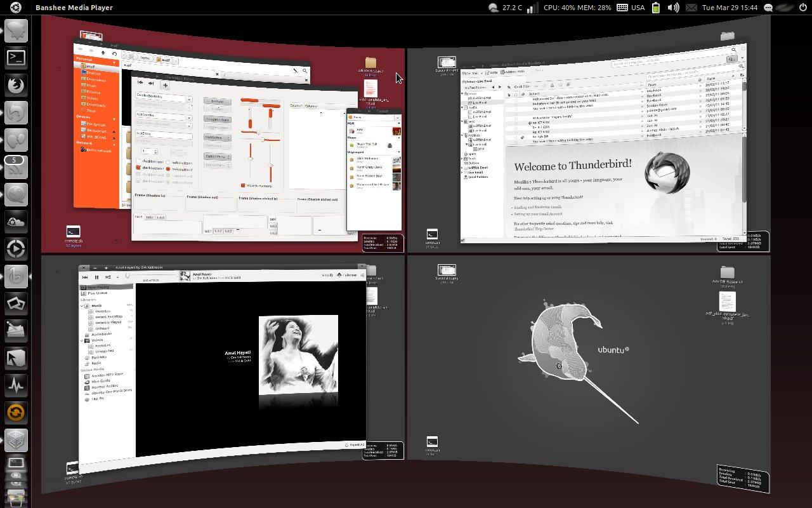812x508 pixels.
Task: Collapse MSN group in contact list
Action: click(x=398, y=124)
